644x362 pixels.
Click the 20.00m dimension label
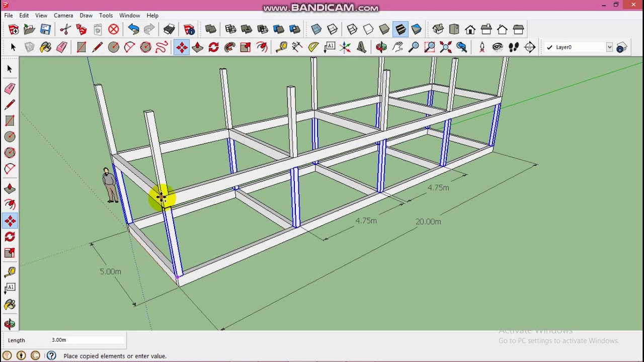point(428,221)
